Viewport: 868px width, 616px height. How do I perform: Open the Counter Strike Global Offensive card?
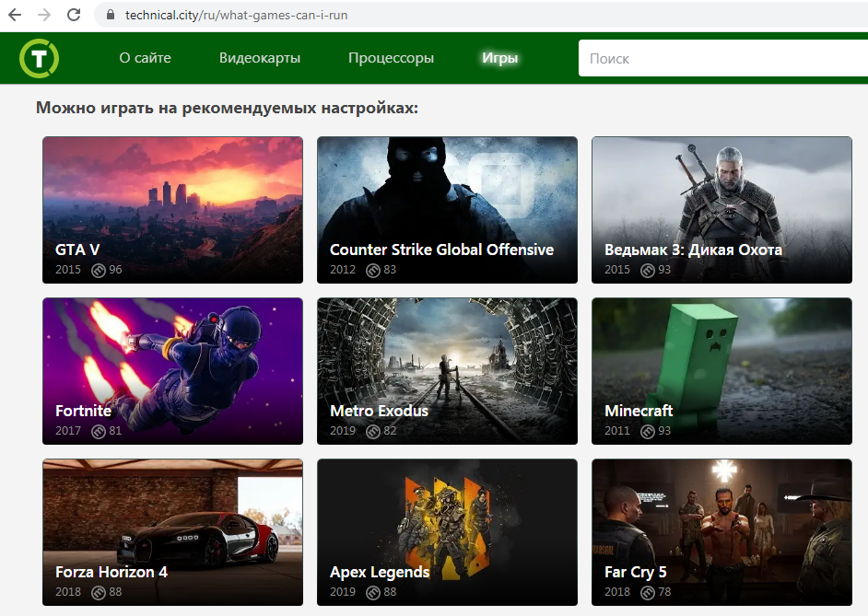point(447,210)
